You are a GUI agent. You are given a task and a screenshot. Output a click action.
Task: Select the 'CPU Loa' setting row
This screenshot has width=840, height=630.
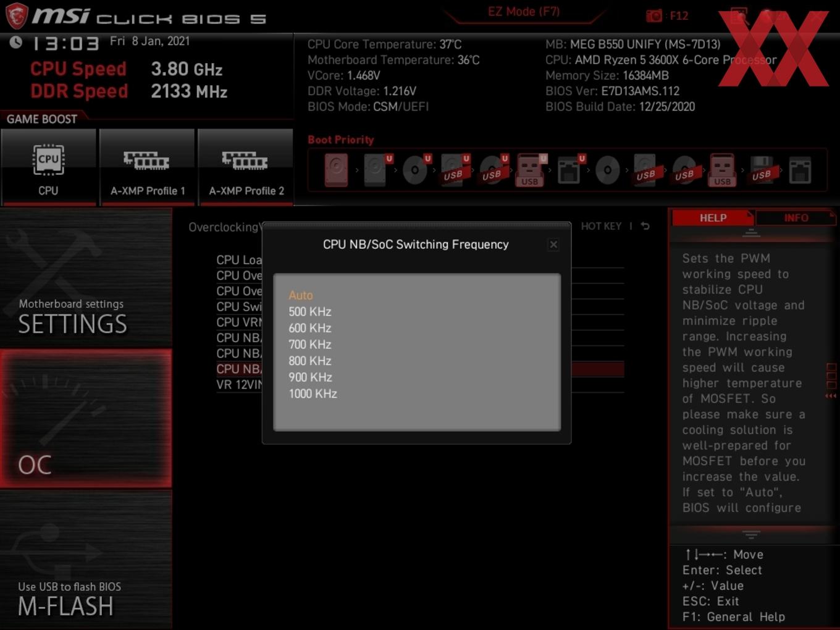pos(239,259)
